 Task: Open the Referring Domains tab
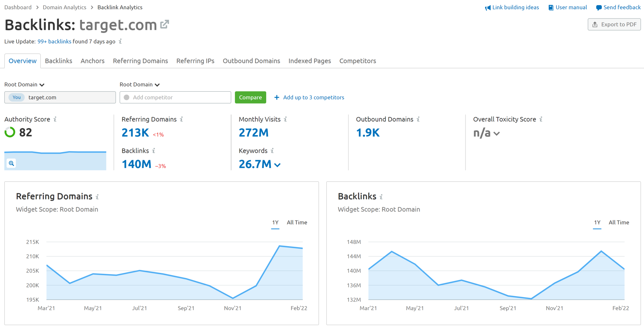click(140, 61)
